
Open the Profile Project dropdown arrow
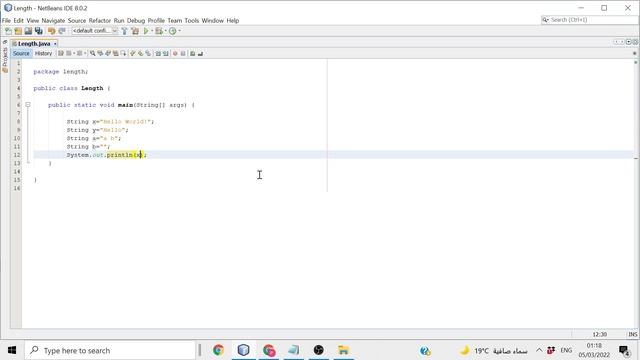(179, 31)
